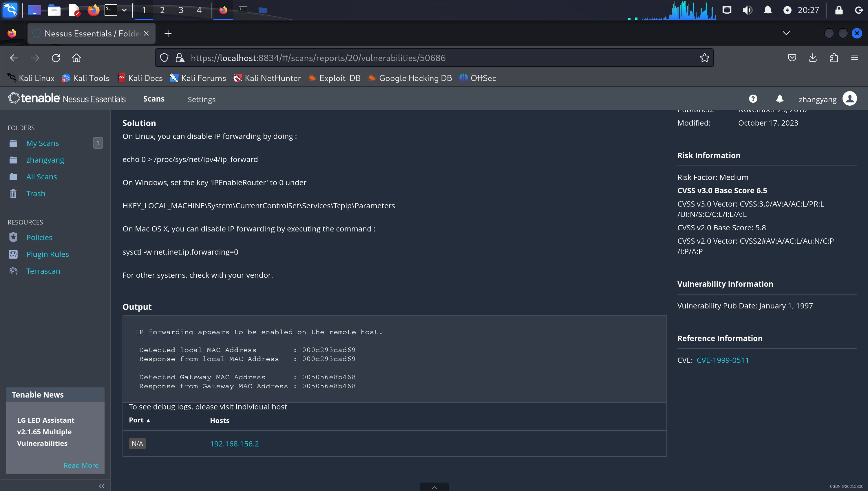The width and height of the screenshot is (868, 491).
Task: Expand the bottom panel up chevron
Action: point(434,487)
